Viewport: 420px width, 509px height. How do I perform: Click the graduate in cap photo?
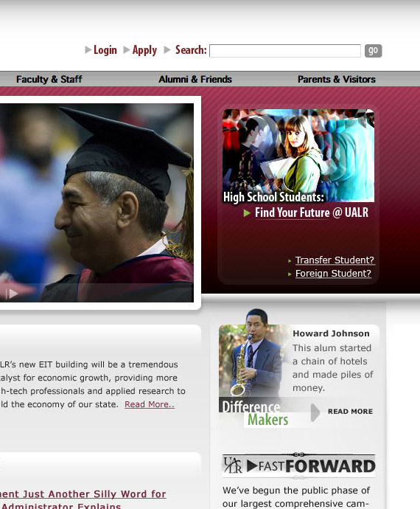click(97, 203)
